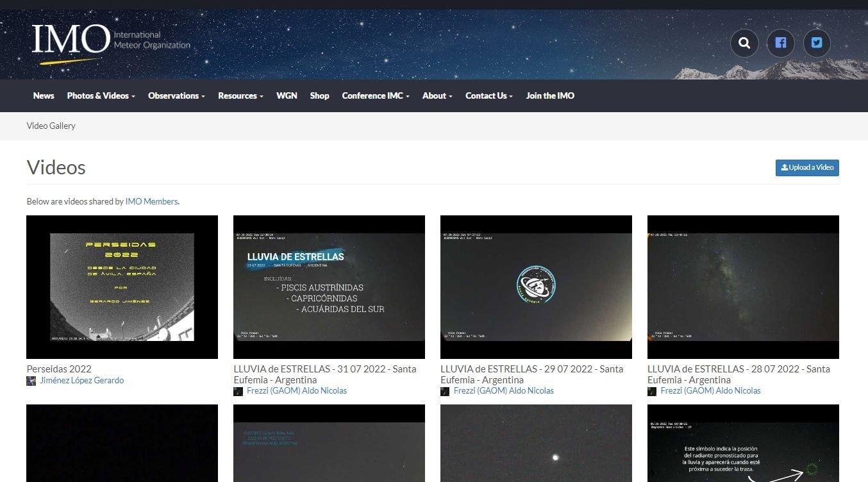Open the About dropdown menu

[437, 96]
